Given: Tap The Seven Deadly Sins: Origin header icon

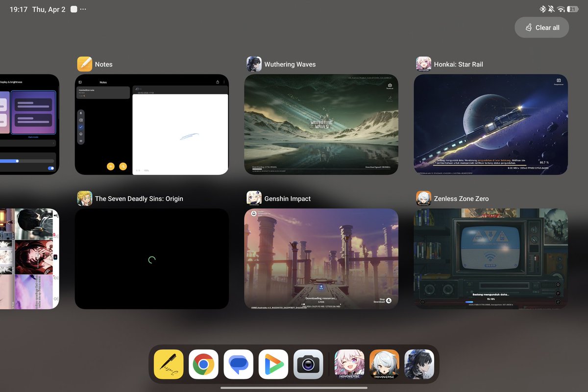Looking at the screenshot, I should tap(85, 198).
